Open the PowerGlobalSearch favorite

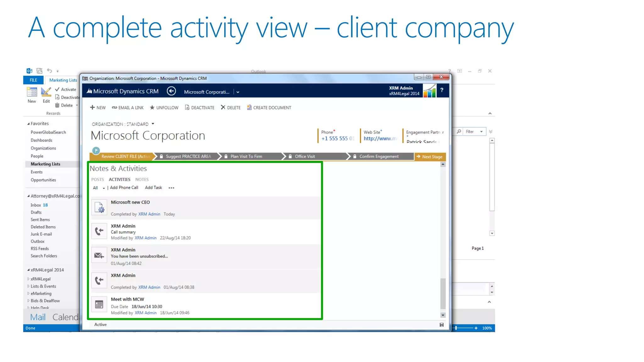[48, 132]
